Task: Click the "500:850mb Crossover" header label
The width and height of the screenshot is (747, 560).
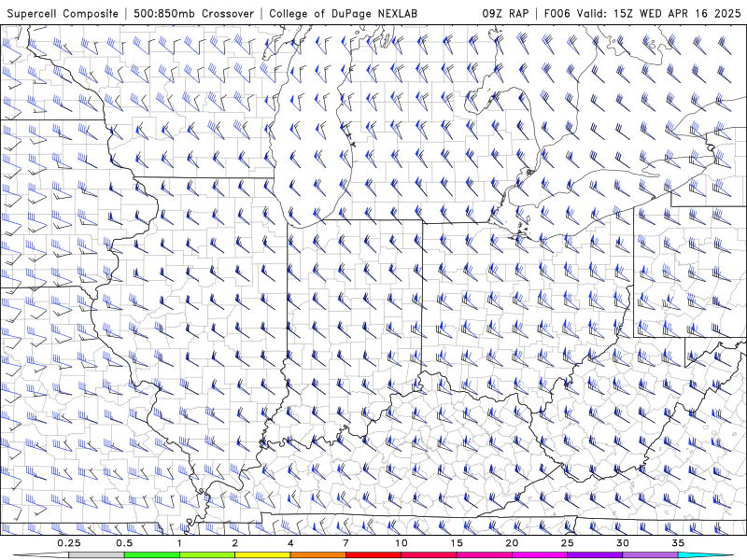Action: (193, 13)
